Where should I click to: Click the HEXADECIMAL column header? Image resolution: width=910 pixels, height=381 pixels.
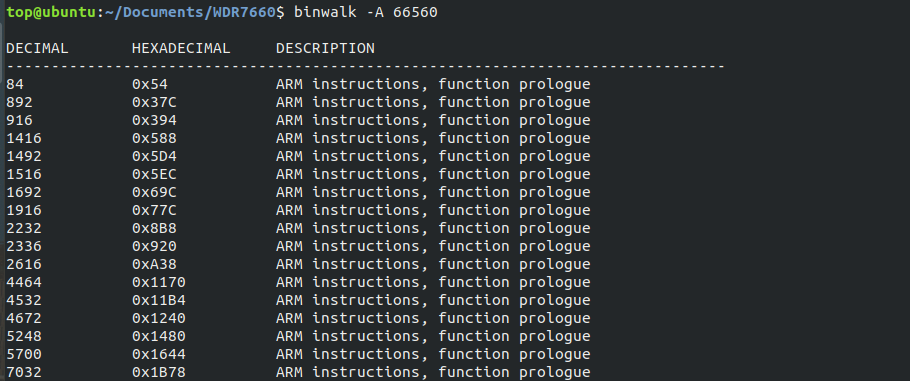[181, 48]
